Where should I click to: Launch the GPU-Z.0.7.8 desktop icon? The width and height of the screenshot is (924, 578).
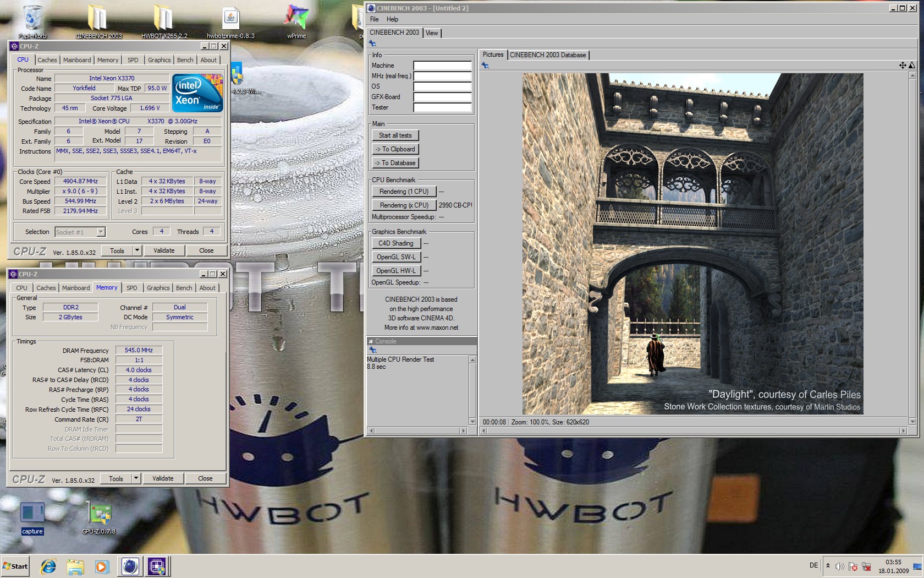(x=99, y=517)
